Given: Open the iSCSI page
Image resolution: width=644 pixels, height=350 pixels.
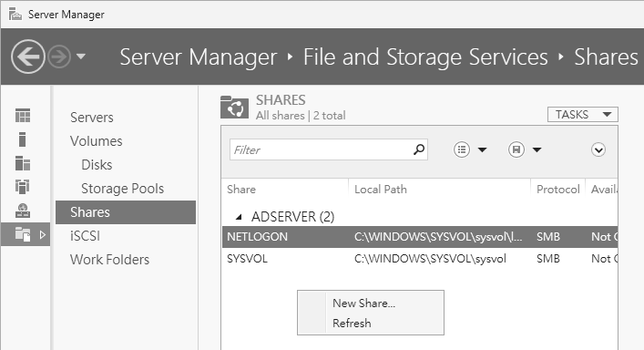Looking at the screenshot, I should tap(85, 236).
